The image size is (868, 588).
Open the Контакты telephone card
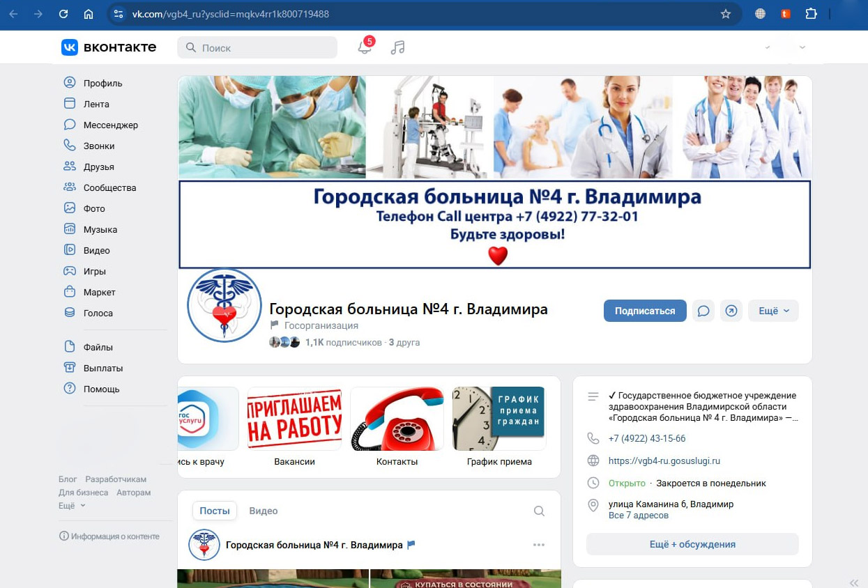pyautogui.click(x=397, y=427)
